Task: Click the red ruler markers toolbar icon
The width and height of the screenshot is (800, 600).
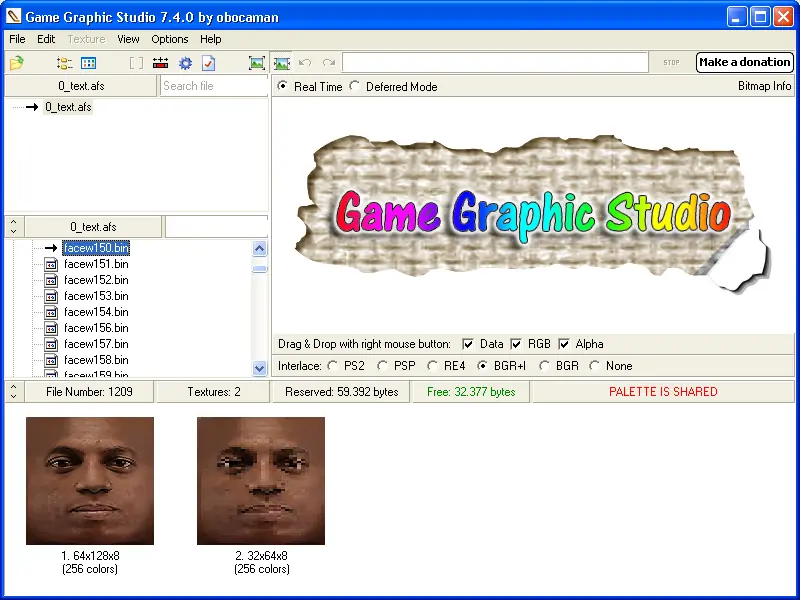Action: [160, 63]
